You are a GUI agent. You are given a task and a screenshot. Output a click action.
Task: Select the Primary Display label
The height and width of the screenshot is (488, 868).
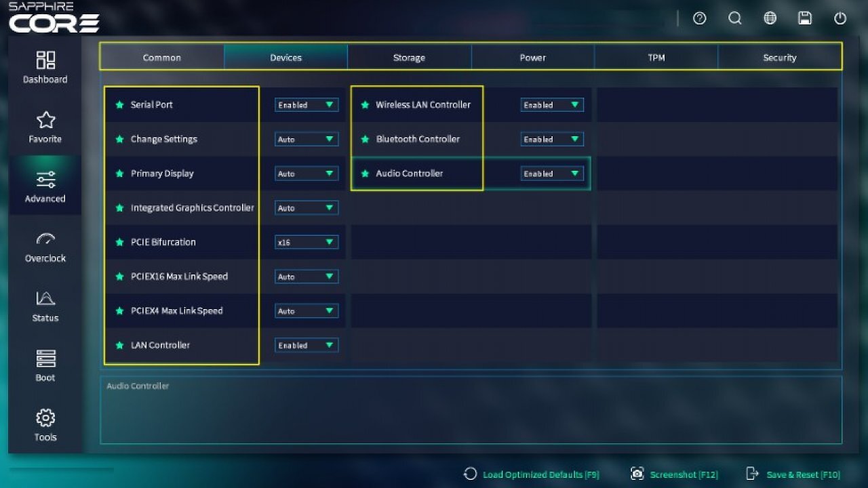click(162, 174)
